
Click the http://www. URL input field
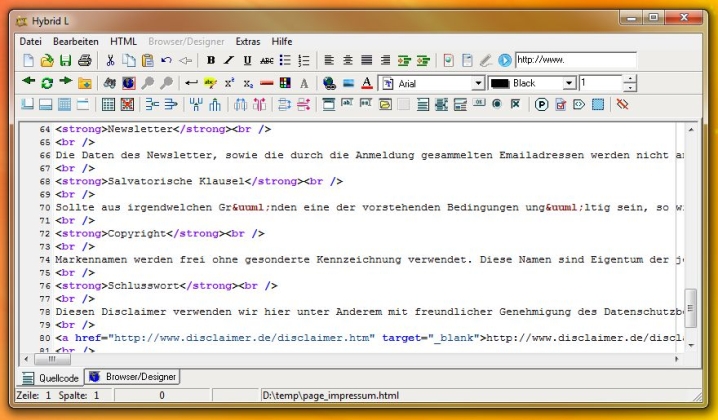(x=575, y=60)
